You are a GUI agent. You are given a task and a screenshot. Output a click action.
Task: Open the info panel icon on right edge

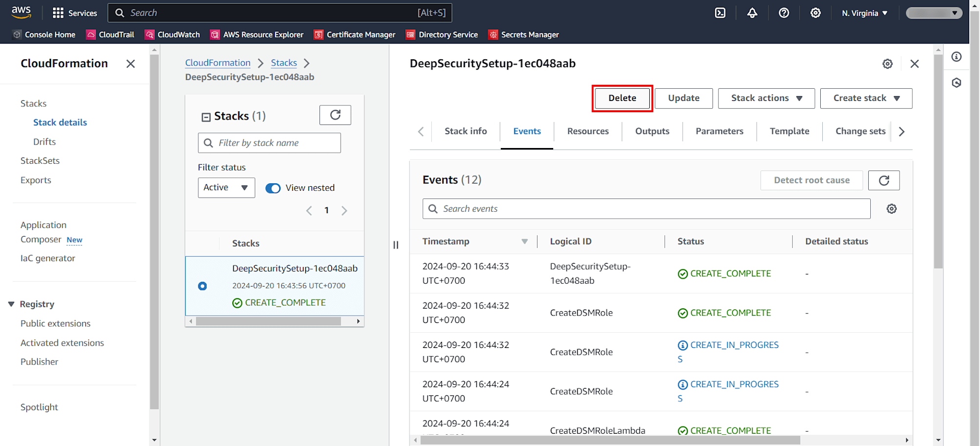(956, 57)
